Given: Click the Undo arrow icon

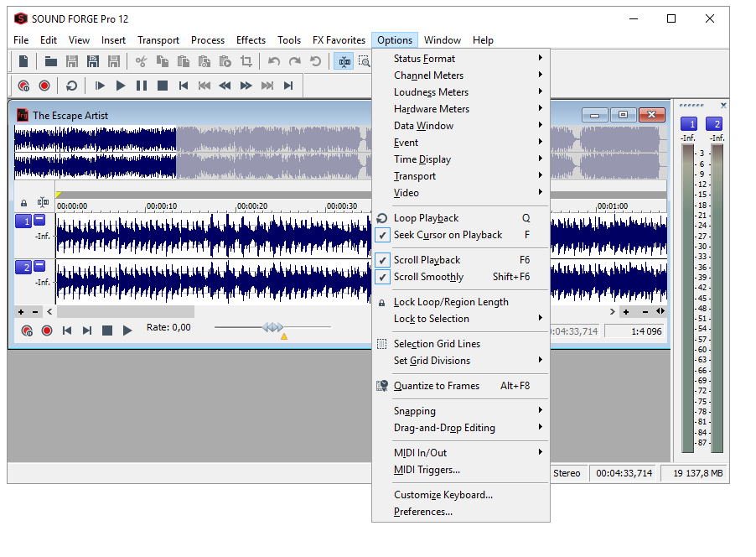Looking at the screenshot, I should point(274,61).
